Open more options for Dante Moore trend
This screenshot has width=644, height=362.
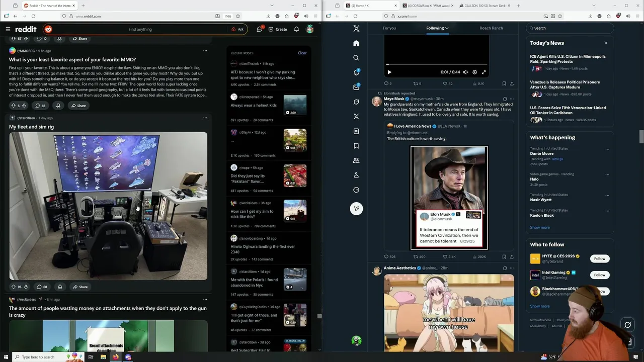[x=607, y=149]
